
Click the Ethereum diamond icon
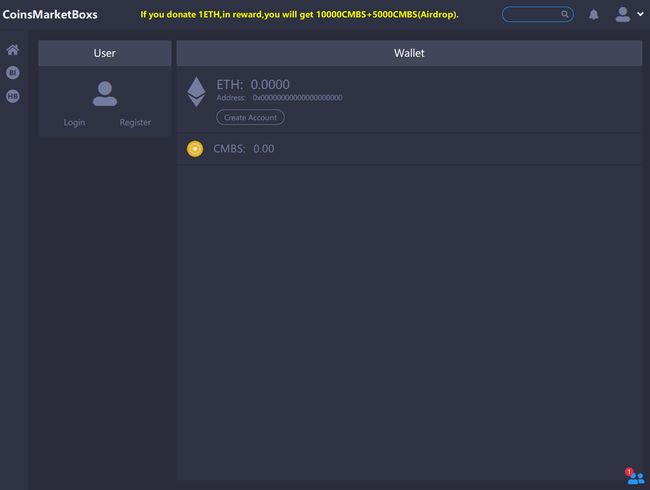pos(196,92)
